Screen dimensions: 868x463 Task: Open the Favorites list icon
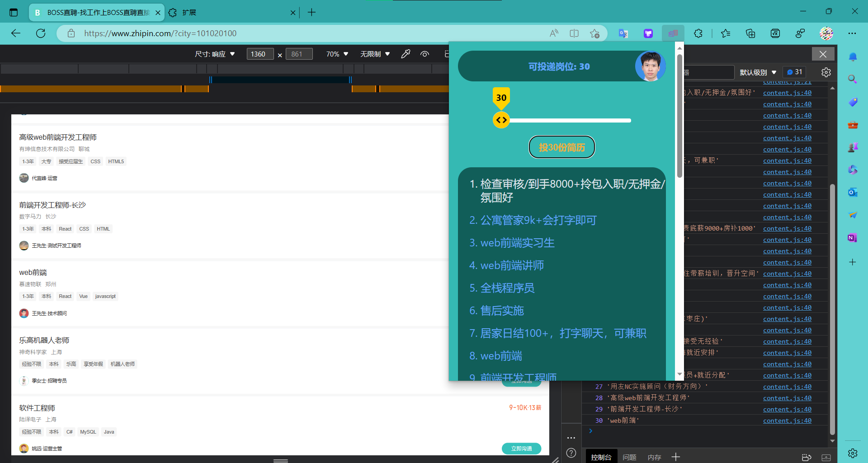[726, 33]
